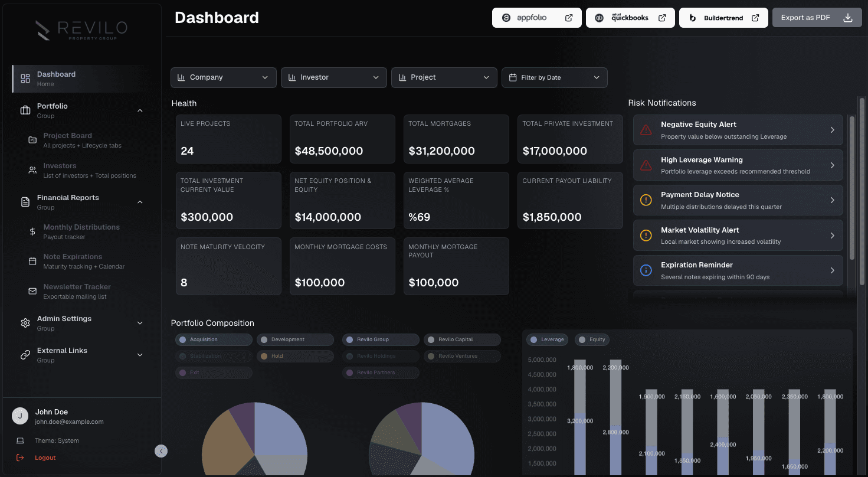The image size is (868, 477).
Task: Open the Filter by Date dropdown
Action: 555,77
